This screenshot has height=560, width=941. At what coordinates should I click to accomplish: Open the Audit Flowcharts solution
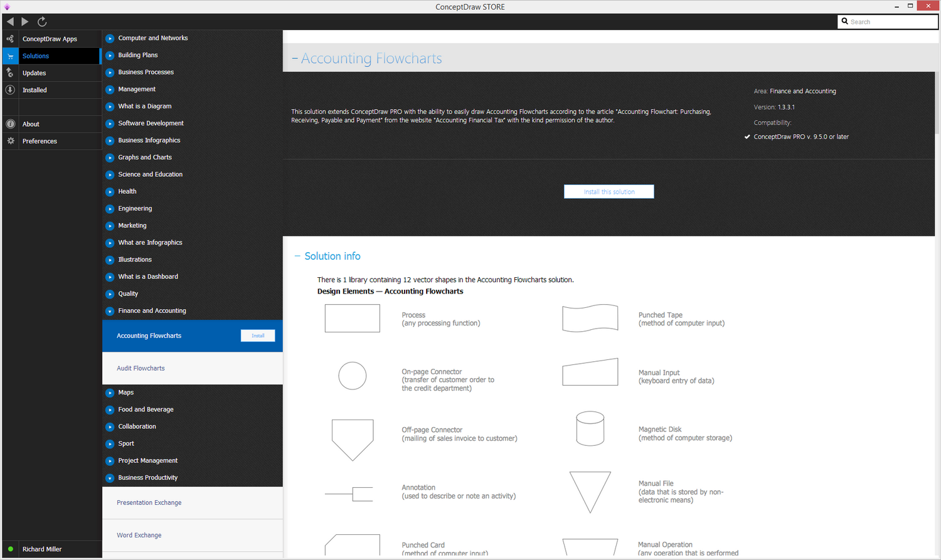coord(193,368)
